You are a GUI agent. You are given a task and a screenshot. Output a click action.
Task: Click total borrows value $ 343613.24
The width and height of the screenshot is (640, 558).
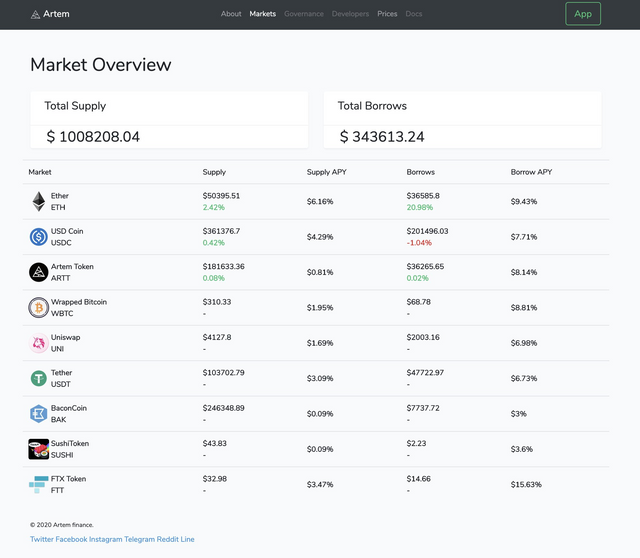pyautogui.click(x=382, y=137)
